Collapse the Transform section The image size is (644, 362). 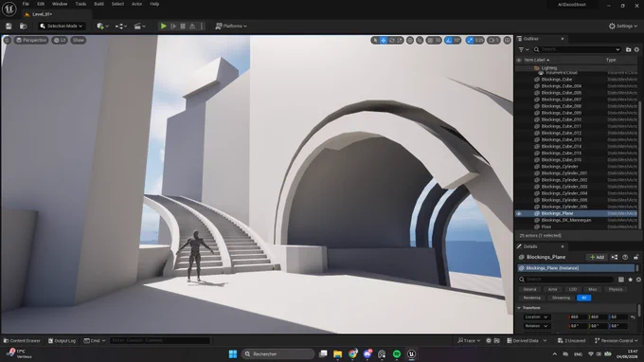[x=519, y=308]
